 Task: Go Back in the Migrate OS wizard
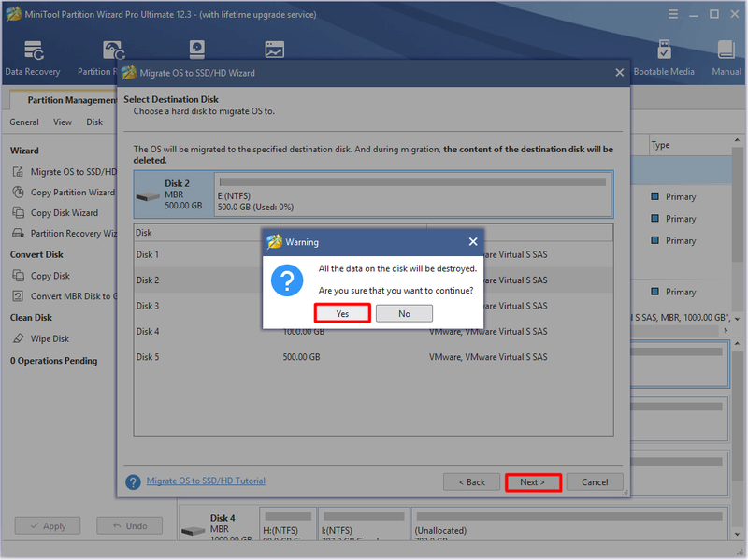pyautogui.click(x=471, y=482)
